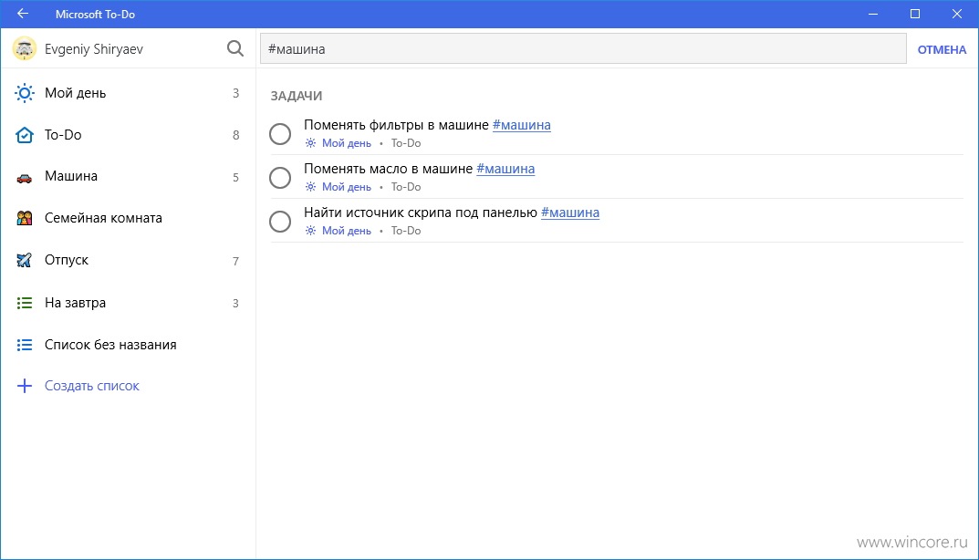Viewport: 979px width, 560px height.
Task: Click Мой день label under масло task
Action: [x=347, y=187]
